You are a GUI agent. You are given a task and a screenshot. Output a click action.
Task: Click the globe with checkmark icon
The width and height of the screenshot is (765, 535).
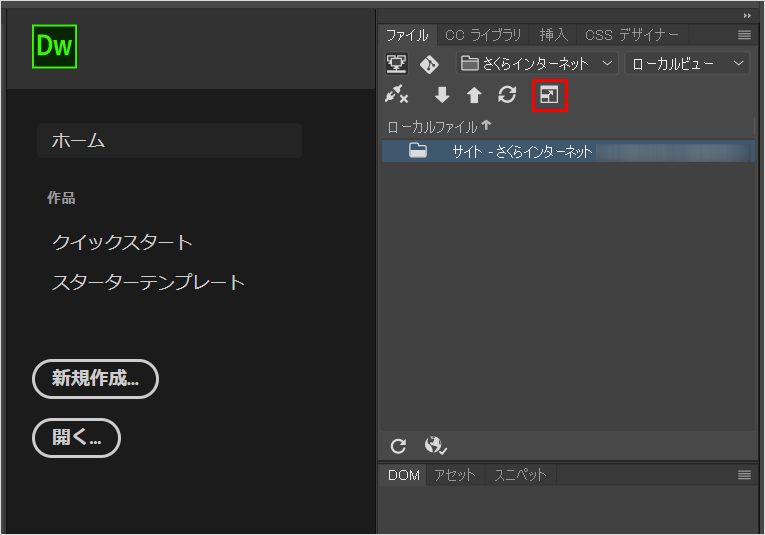pyautogui.click(x=435, y=446)
